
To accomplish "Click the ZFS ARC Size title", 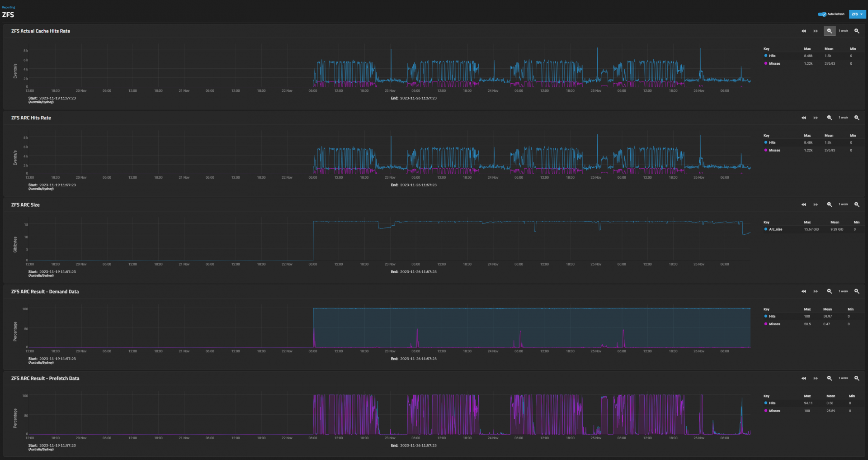I will [25, 205].
